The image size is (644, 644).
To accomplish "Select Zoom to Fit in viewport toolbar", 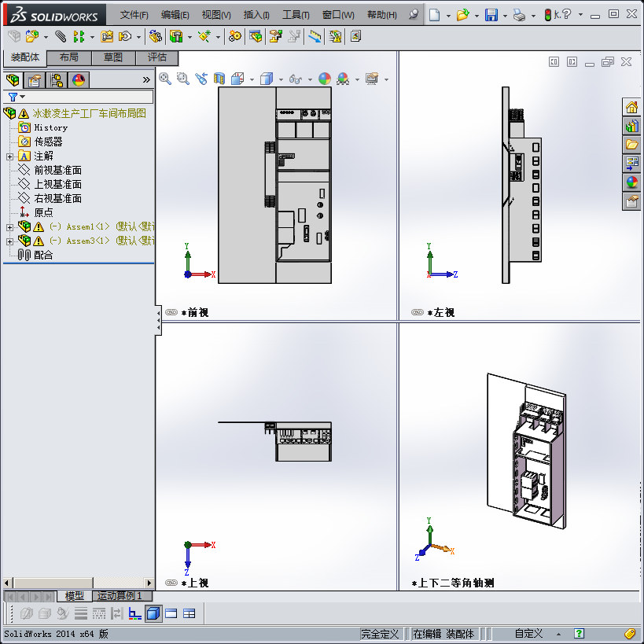I will (x=165, y=79).
